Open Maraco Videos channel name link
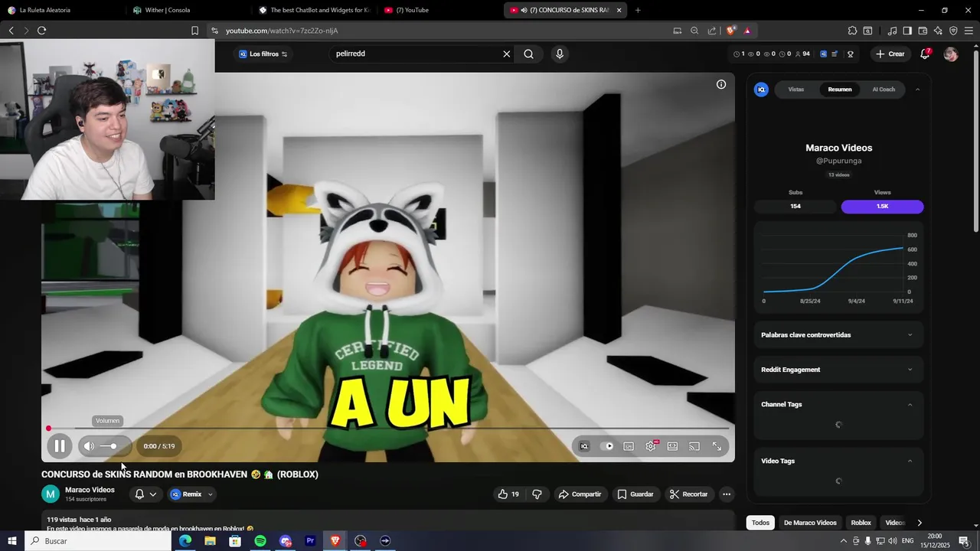The height and width of the screenshot is (551, 980). coord(90,490)
